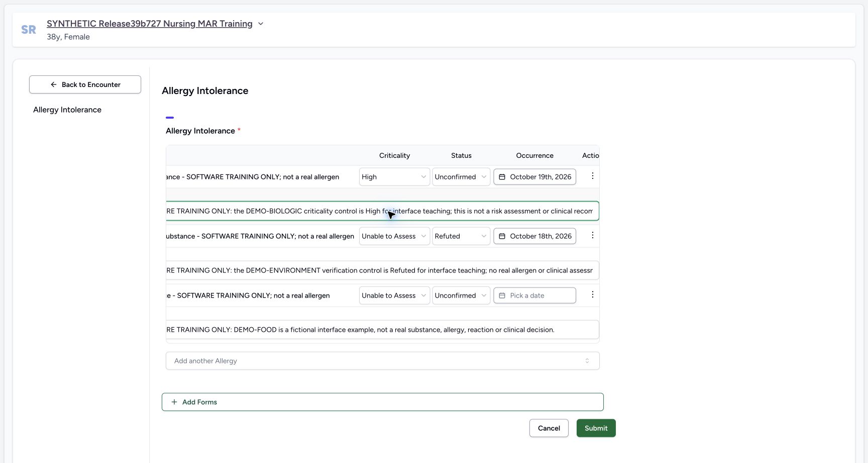868x463 pixels.
Task: Edit the DEMO-FOOD note field
Action: [383, 330]
